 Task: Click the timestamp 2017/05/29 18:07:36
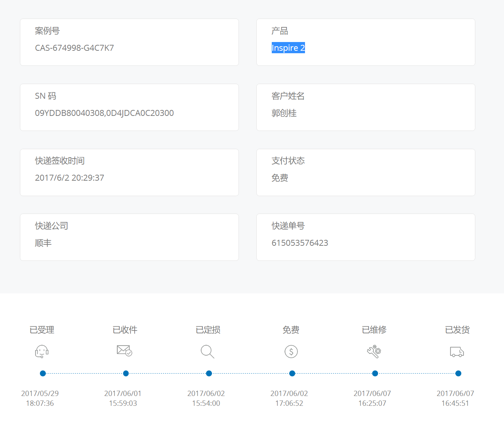[x=40, y=398]
